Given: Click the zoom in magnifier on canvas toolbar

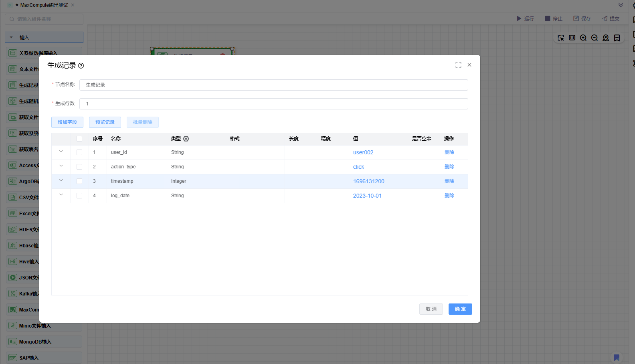Looking at the screenshot, I should [583, 38].
